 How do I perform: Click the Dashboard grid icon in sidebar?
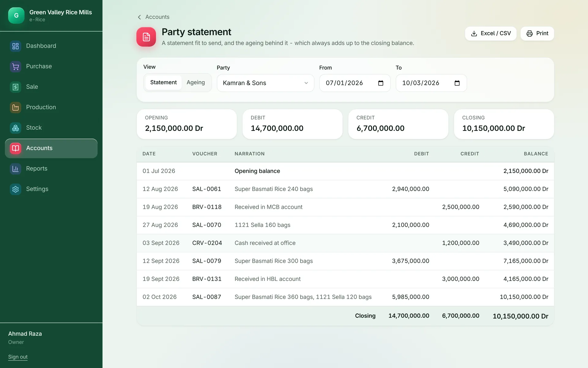16,46
